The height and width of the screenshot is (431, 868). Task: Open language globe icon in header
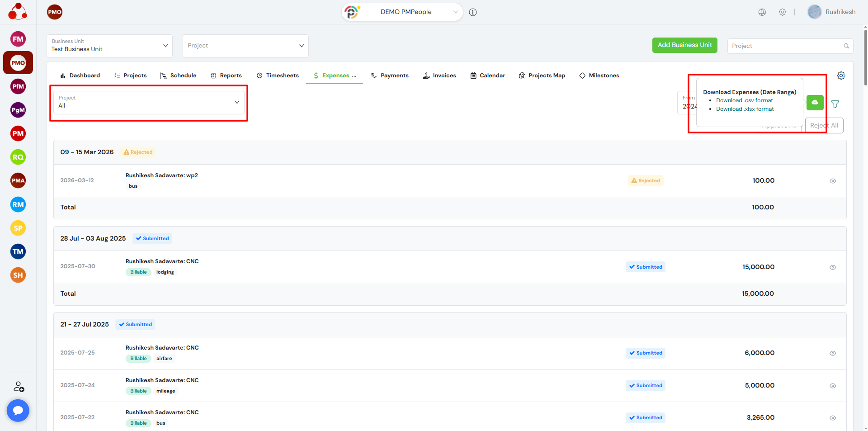click(x=762, y=12)
